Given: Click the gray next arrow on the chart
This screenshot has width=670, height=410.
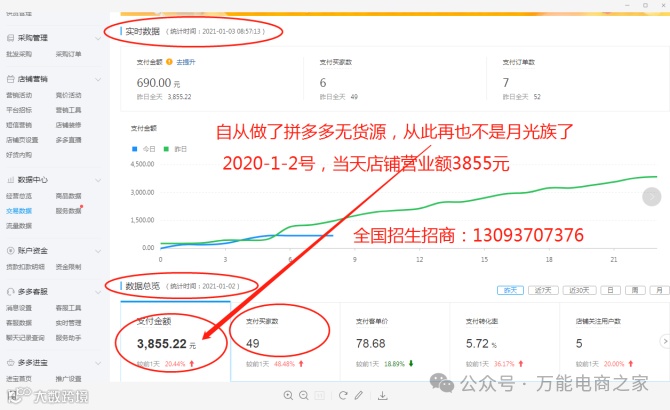Looking at the screenshot, I should [652, 196].
